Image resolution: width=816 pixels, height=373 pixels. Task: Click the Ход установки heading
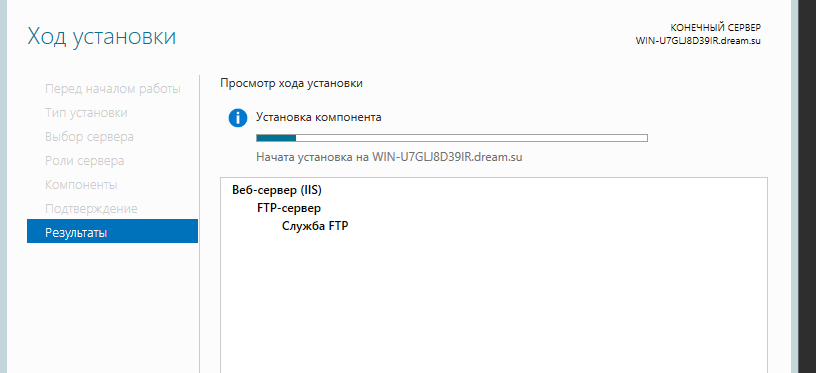coord(101,37)
